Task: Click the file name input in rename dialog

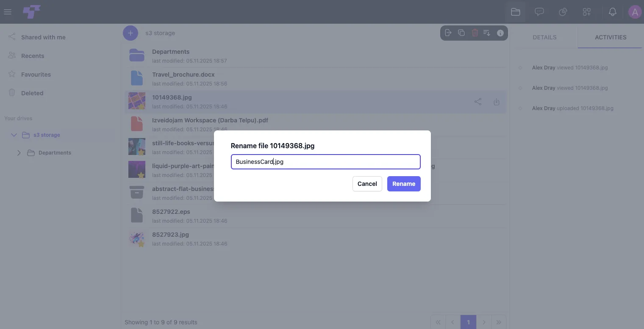Action: [x=326, y=162]
